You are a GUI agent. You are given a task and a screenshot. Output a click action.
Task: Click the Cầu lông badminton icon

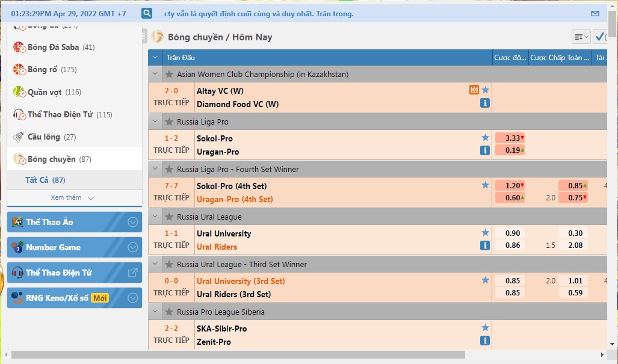point(19,137)
